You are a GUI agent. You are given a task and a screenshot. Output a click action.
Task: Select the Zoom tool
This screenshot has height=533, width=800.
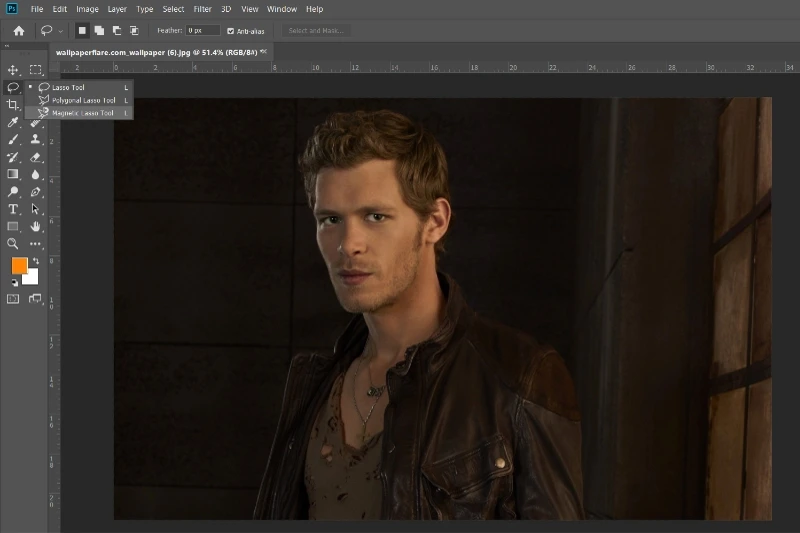(13, 244)
